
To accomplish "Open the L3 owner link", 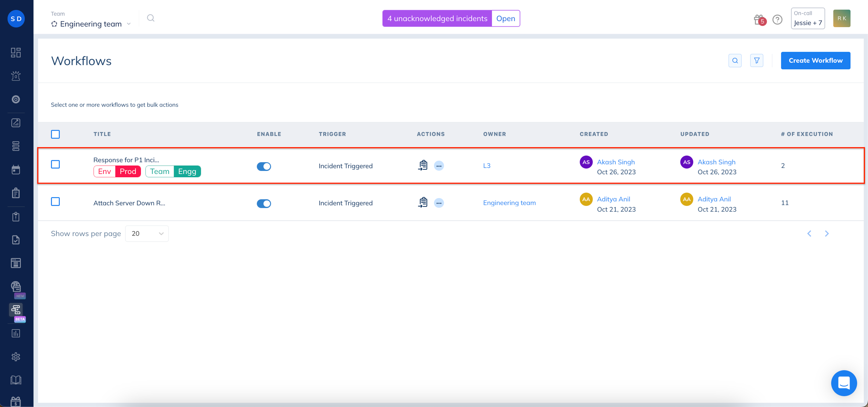I will 487,166.
